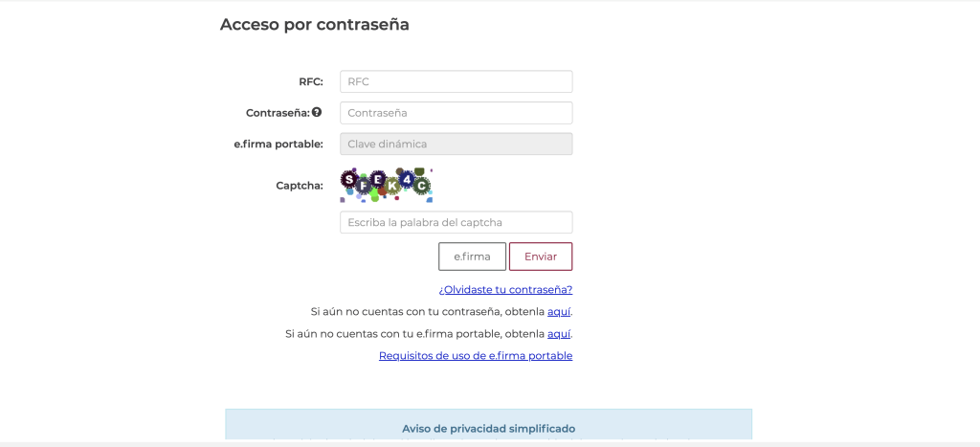Open the ¿Olvidaste tu contraseña? link
980x447 pixels.
(505, 290)
